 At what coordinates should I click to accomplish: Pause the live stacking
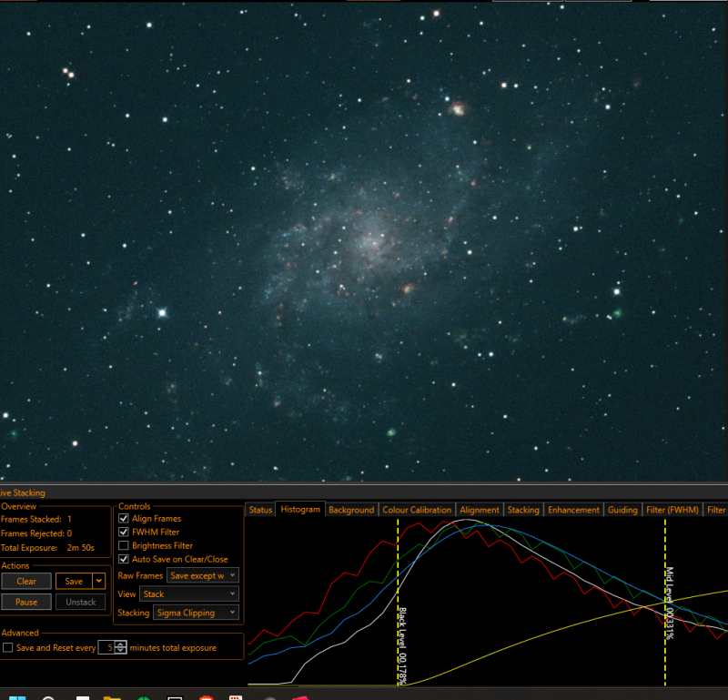pyautogui.click(x=26, y=603)
